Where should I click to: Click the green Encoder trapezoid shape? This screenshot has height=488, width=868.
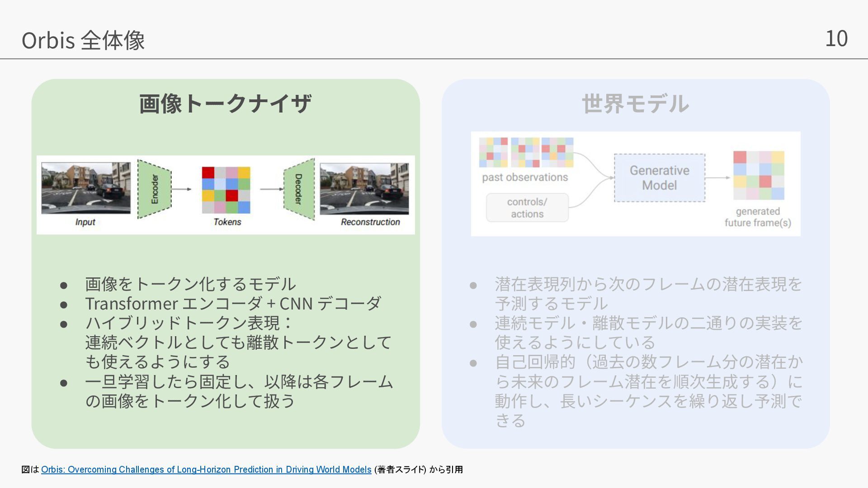(x=154, y=189)
